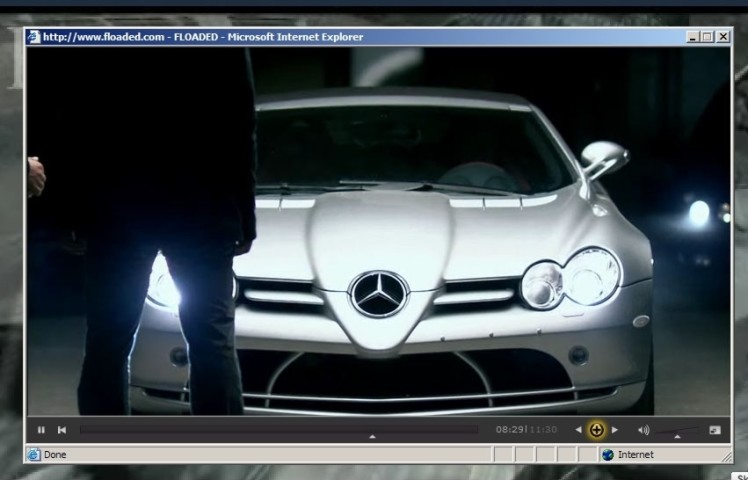The width and height of the screenshot is (748, 480).
Task: Click the 11:30 total duration readout
Action: [x=543, y=429]
